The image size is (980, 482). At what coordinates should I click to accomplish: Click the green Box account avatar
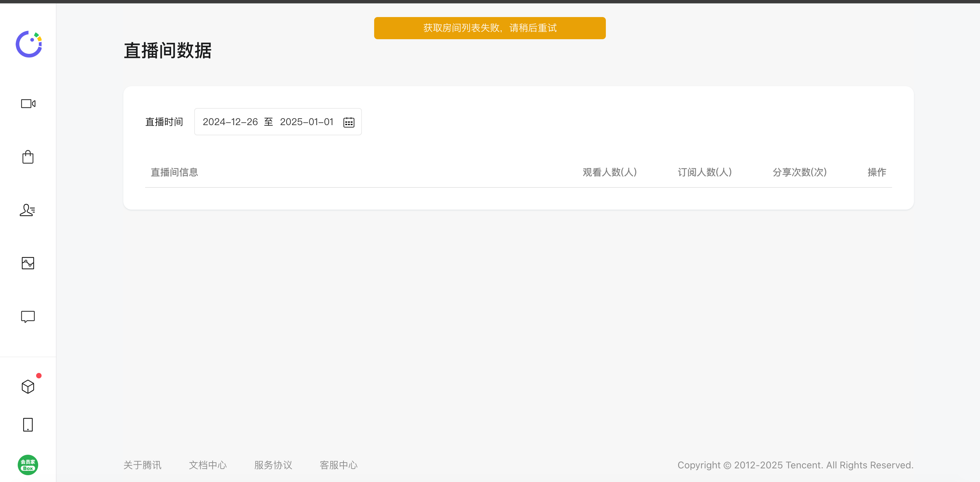click(x=28, y=465)
